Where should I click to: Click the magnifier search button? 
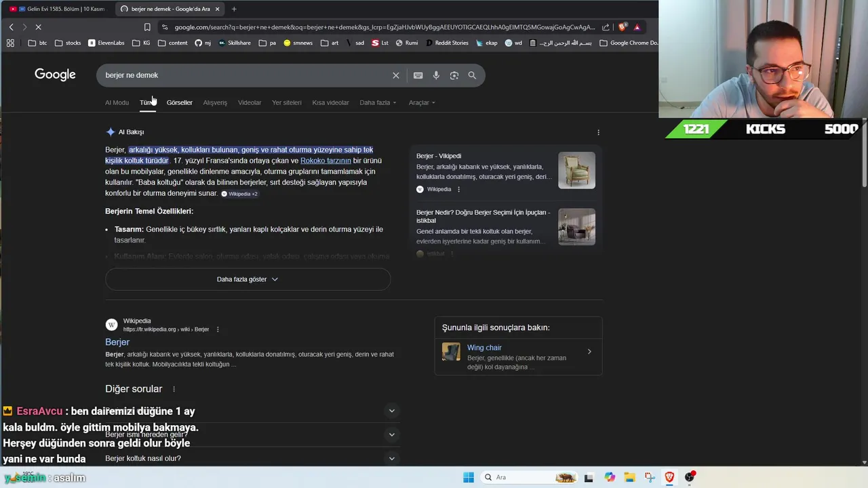pyautogui.click(x=472, y=75)
